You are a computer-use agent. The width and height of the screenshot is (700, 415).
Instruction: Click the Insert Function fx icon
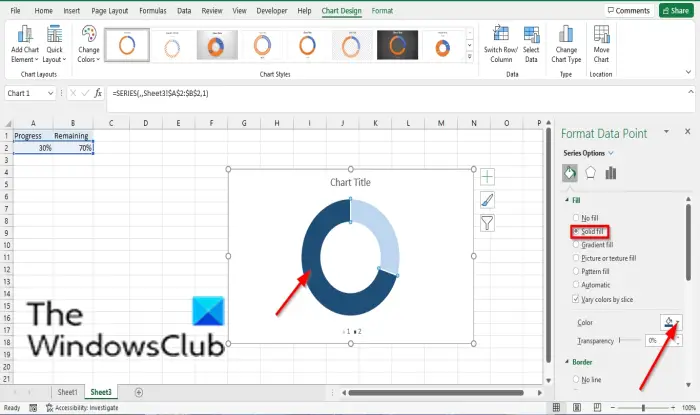point(98,93)
